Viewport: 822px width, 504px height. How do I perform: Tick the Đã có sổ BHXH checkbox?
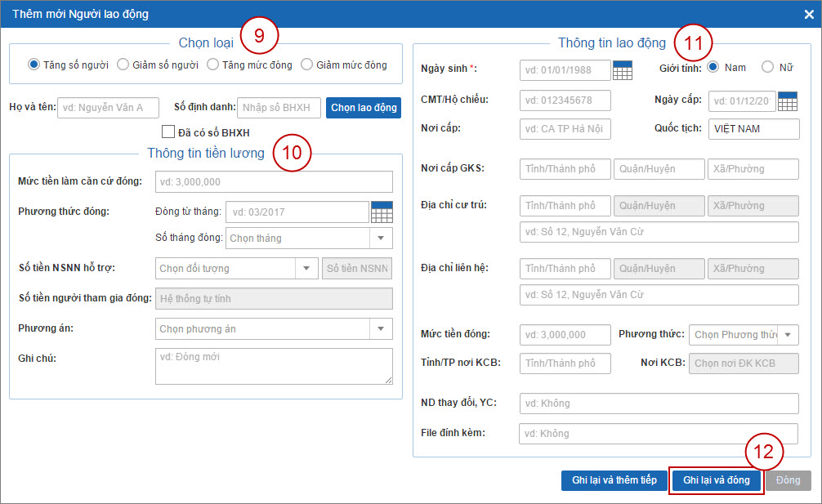pyautogui.click(x=168, y=132)
